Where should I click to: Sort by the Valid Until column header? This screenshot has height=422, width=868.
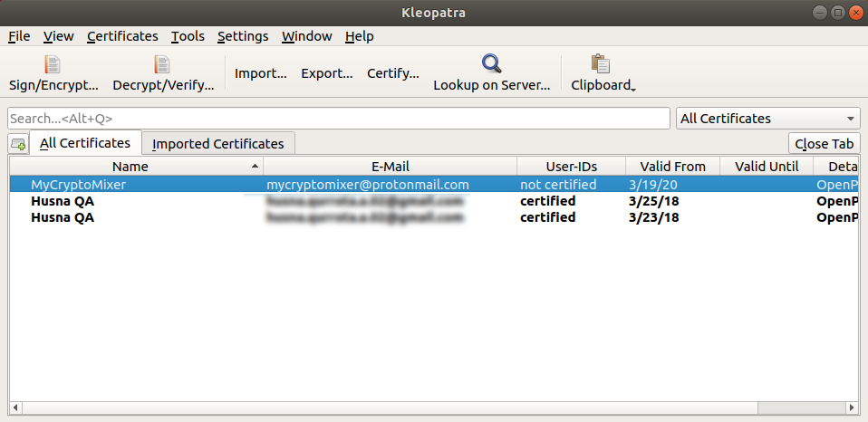(767, 167)
